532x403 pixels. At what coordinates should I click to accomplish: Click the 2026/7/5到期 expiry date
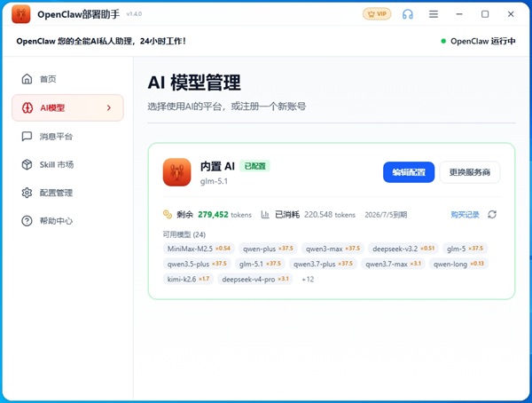[386, 215]
